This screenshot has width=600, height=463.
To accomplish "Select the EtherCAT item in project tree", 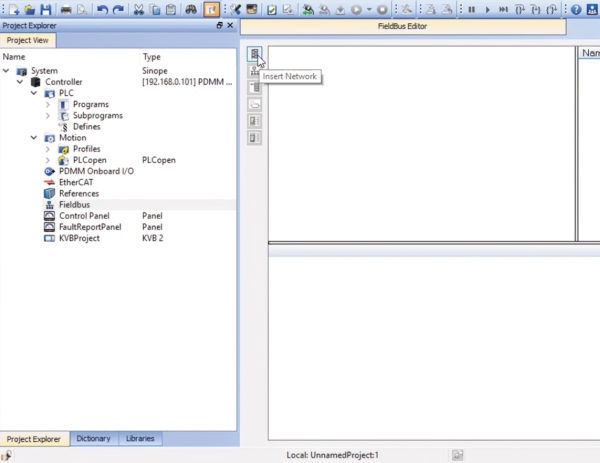I will pos(76,183).
